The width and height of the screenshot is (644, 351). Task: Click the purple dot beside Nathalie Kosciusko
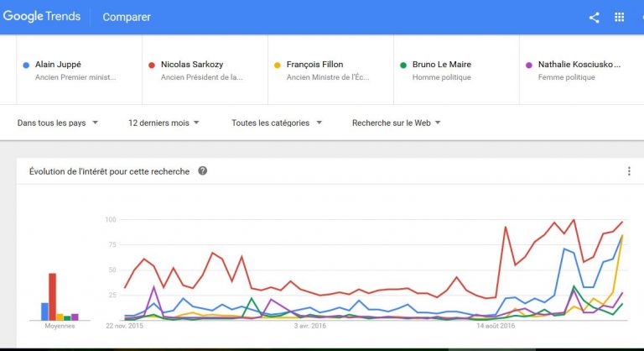tap(529, 65)
